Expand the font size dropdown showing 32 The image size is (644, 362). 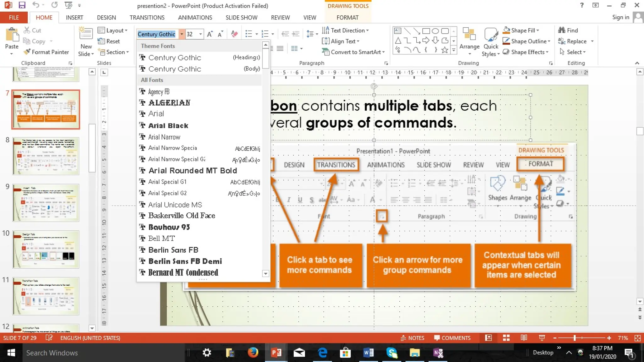click(x=201, y=34)
